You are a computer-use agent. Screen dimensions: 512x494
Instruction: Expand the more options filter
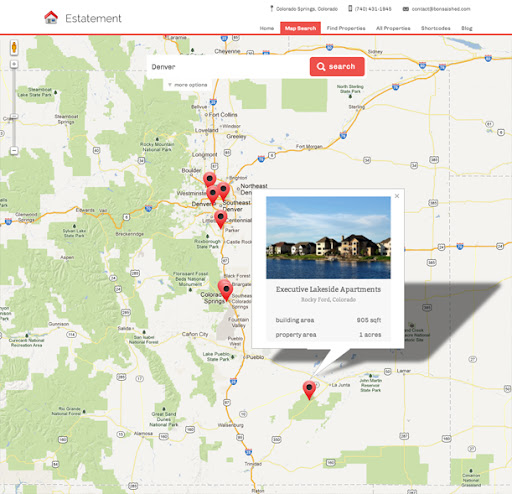point(188,85)
